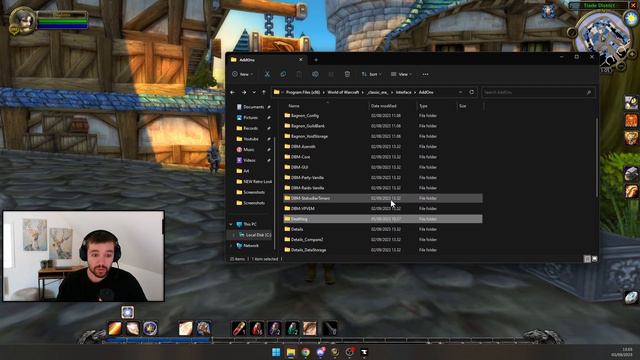Select Local Disk (C:) in sidebar
Screen dimensions: 640x360
(255, 235)
